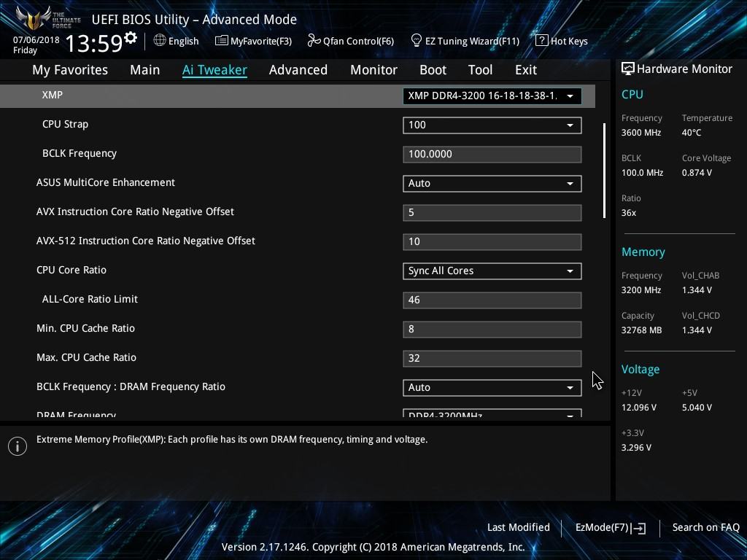The image size is (747, 560).
Task: Launch EZ Tuning Wizard lightbulb icon
Action: pos(417,41)
